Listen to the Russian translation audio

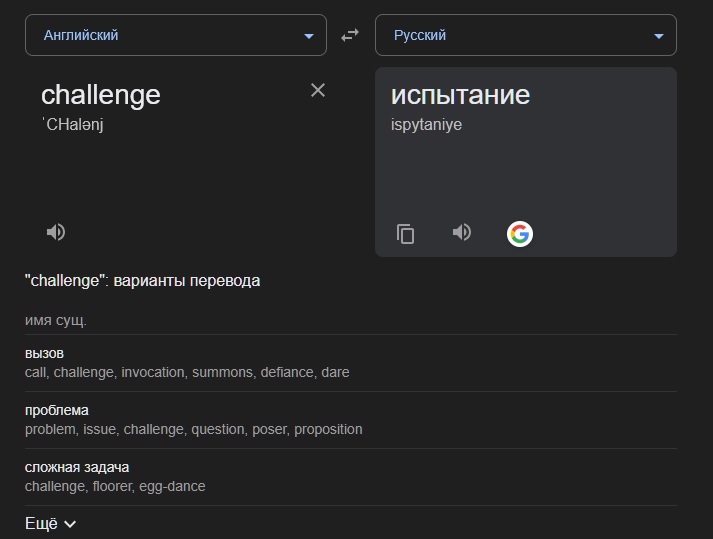tap(462, 232)
